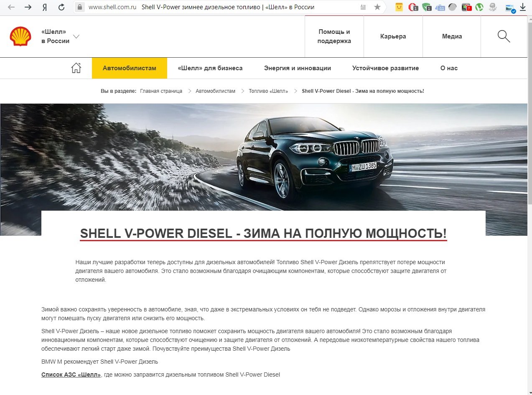Viewport: 532px width, 395px height.
Task: Open the site search magnifier
Action: point(504,36)
